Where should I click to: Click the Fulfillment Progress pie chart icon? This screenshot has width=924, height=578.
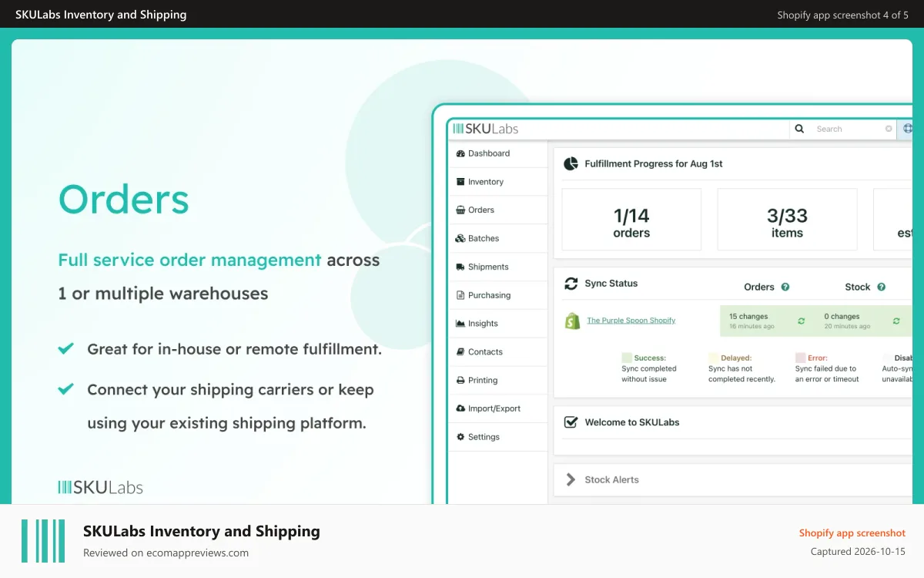[x=571, y=163]
